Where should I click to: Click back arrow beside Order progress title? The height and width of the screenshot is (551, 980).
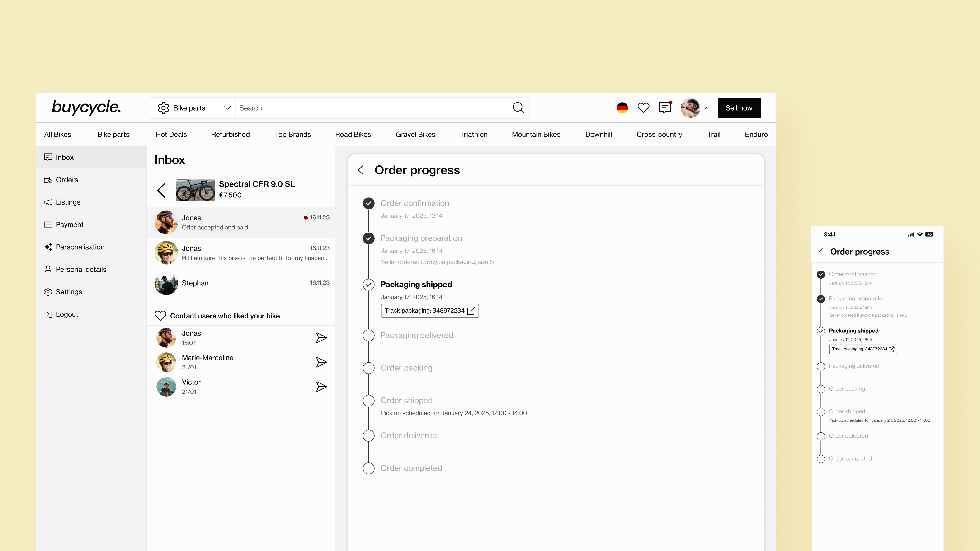(x=361, y=170)
